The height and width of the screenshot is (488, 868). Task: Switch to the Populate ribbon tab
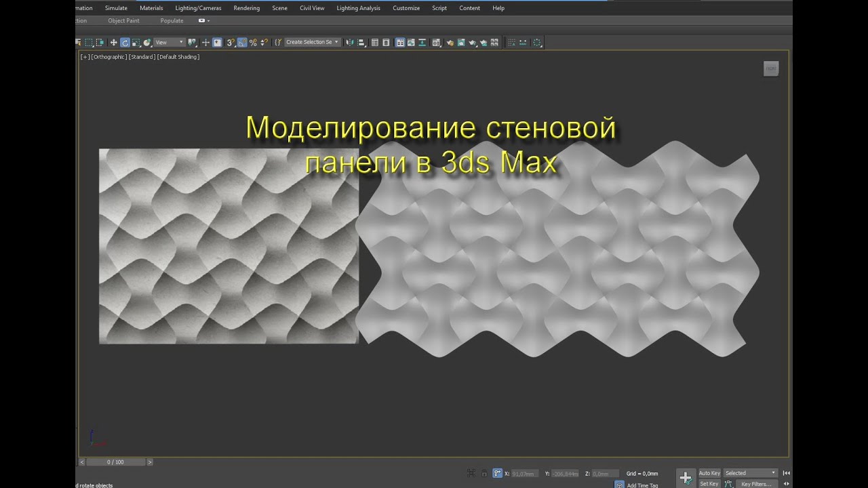172,21
